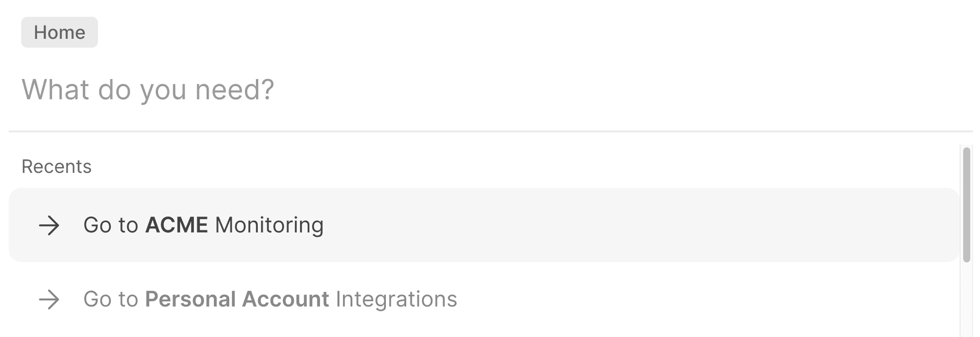Click the blank right side of the highlighted ACME row
Viewport: 980px width, 337px height.
(x=715, y=225)
